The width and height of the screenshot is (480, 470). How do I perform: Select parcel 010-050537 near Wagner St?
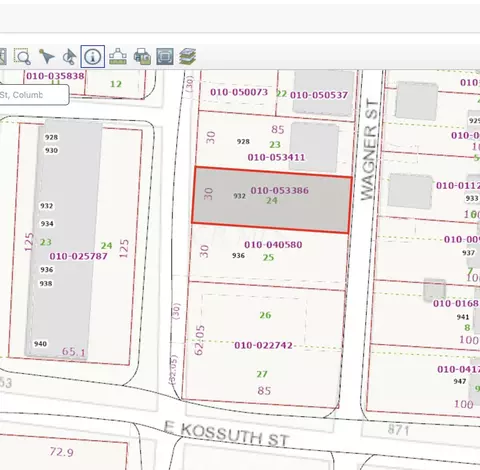pyautogui.click(x=319, y=95)
